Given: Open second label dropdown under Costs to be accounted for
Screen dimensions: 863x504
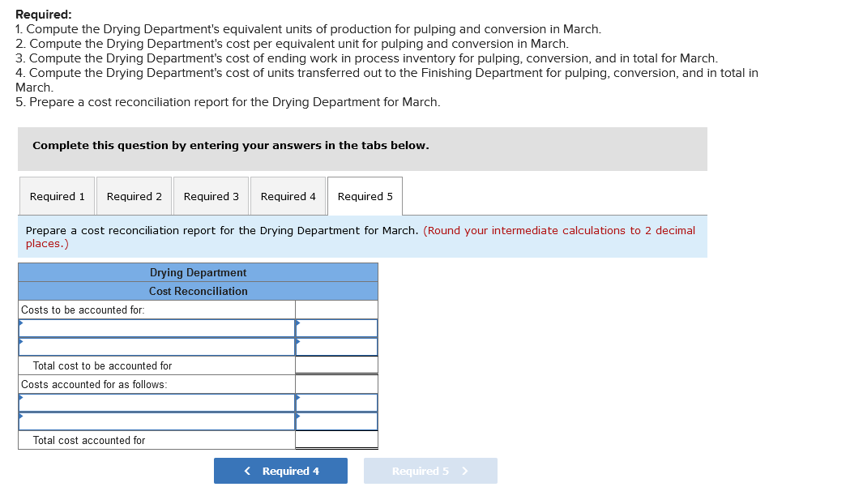Looking at the screenshot, I should [157, 347].
